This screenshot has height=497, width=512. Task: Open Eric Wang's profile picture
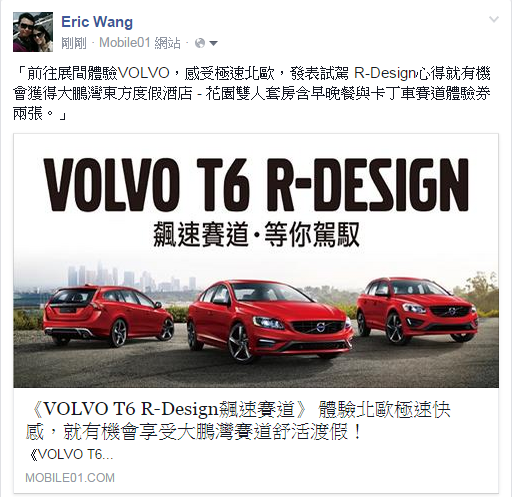33,32
